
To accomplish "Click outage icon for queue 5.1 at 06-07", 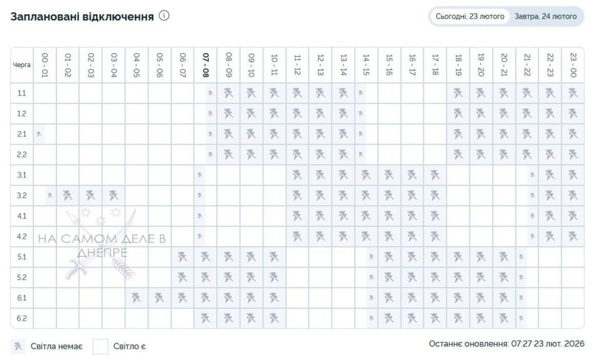I will (x=182, y=257).
